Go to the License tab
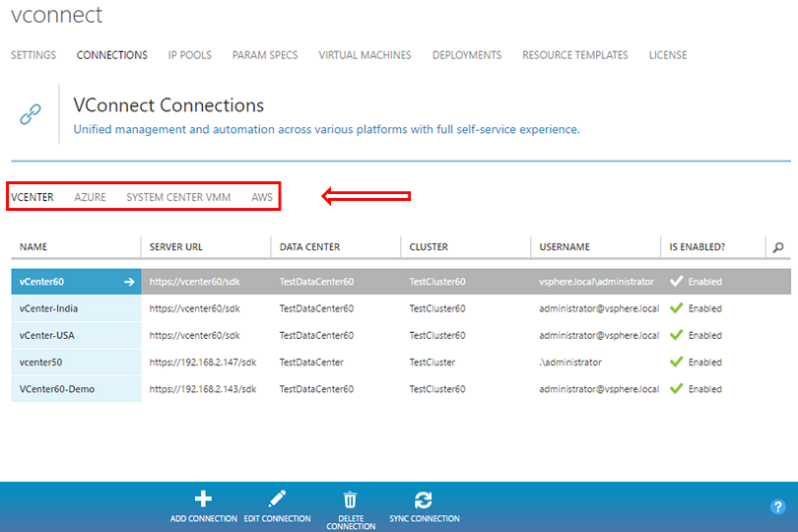The height and width of the screenshot is (532, 798). tap(668, 55)
